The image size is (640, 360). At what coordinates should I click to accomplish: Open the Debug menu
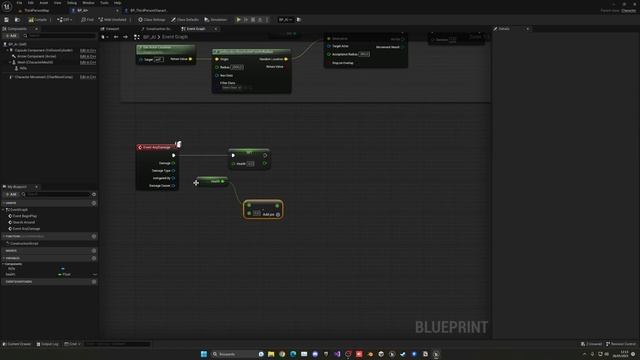tap(72, 3)
